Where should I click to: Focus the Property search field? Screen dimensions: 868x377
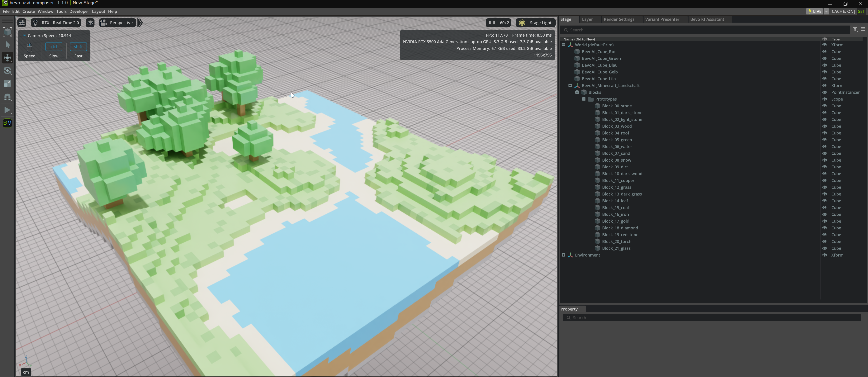coord(712,317)
